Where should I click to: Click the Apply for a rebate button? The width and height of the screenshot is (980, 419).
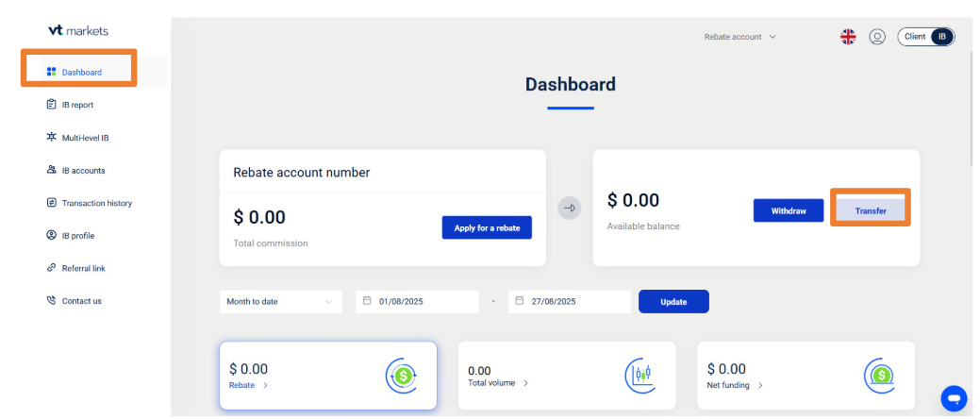[487, 227]
